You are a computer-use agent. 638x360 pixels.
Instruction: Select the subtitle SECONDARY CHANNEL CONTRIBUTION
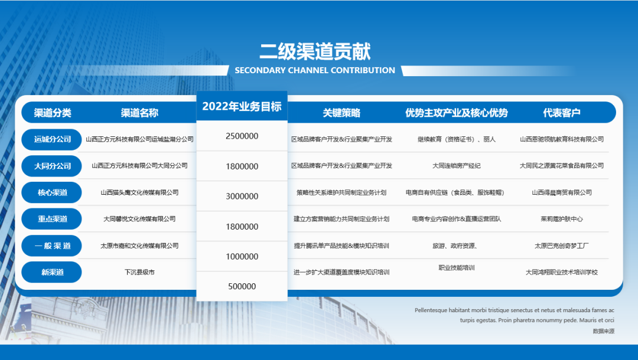pos(315,70)
